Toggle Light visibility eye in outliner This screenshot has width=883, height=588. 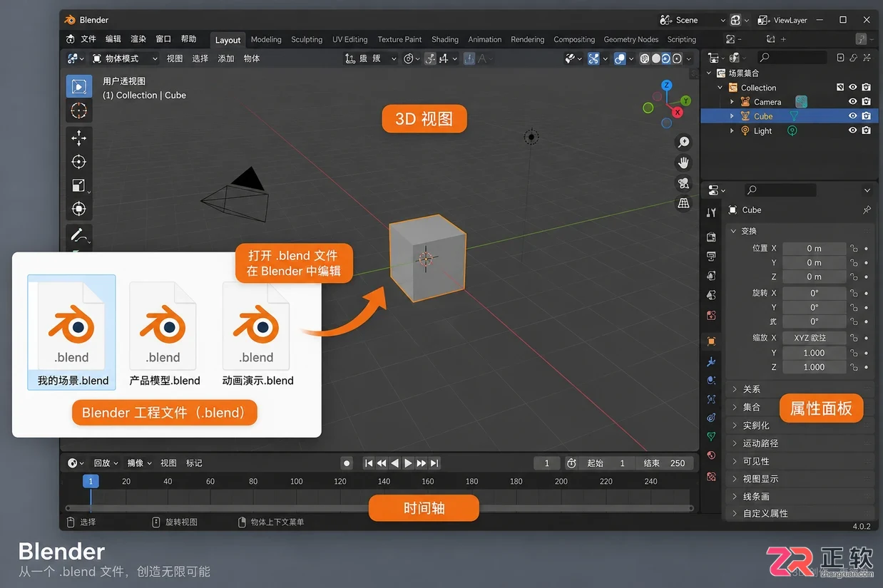tap(852, 130)
